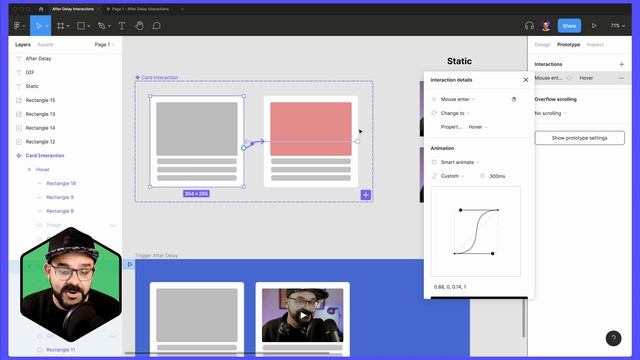Open the Move tool options chevron
Image resolution: width=640 pixels, height=360 pixels.
[x=47, y=26]
